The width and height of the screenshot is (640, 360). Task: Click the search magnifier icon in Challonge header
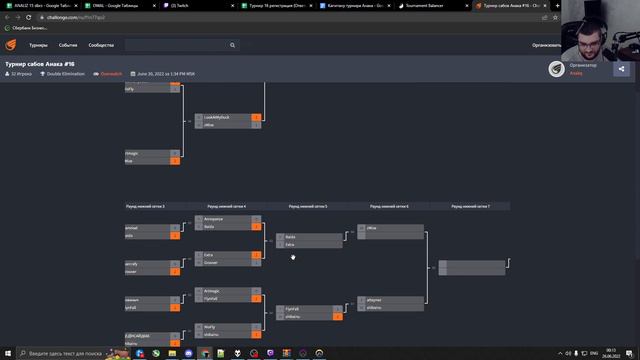232,45
